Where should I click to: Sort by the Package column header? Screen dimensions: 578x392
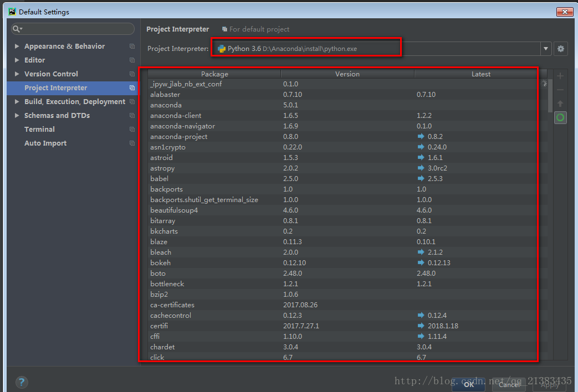click(x=214, y=74)
